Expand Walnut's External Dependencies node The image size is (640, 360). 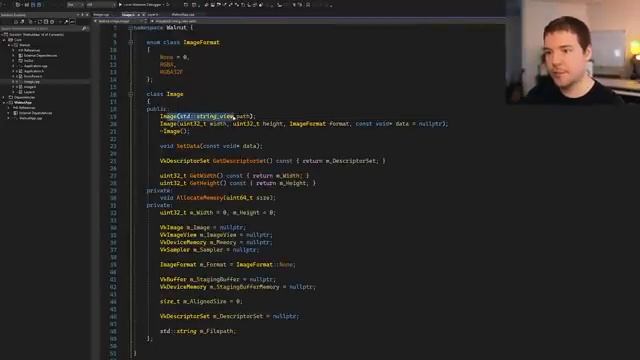tap(13, 56)
